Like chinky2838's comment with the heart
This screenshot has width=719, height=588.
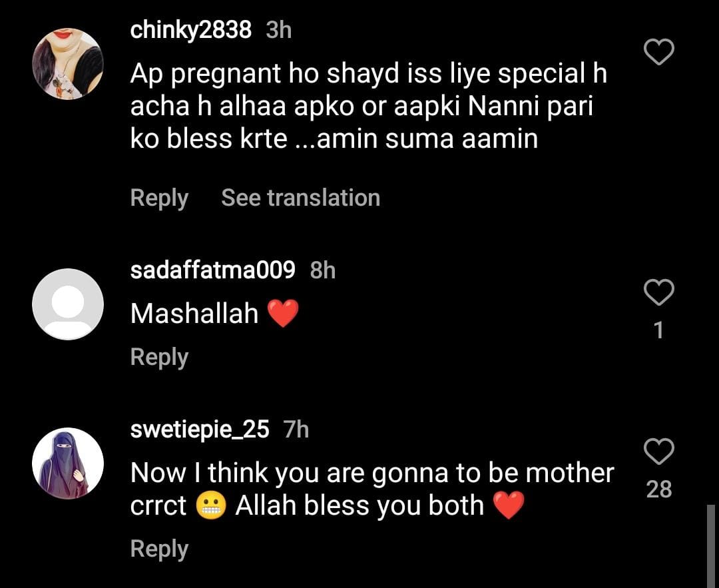(659, 52)
